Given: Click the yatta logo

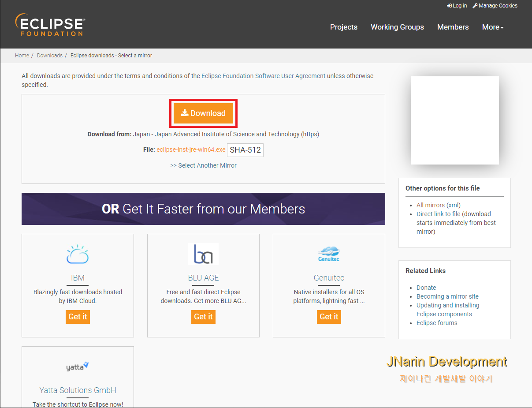Looking at the screenshot, I should [x=78, y=366].
